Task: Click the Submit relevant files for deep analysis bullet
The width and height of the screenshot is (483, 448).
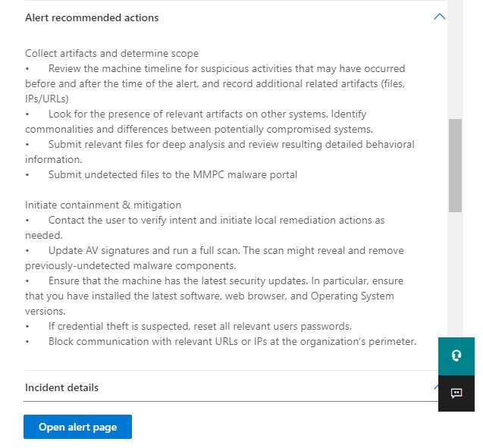Action: 231,144
